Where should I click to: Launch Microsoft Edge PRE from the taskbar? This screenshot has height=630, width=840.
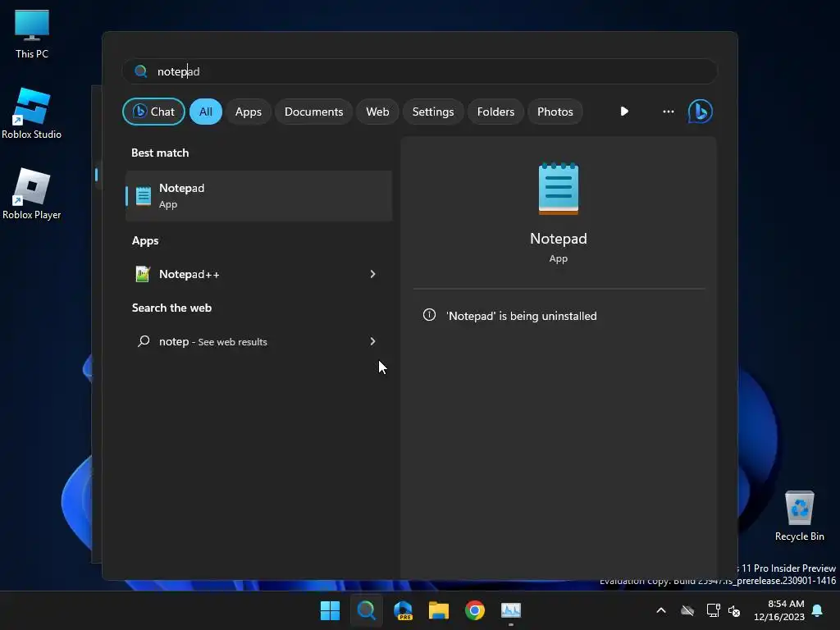pyautogui.click(x=403, y=610)
